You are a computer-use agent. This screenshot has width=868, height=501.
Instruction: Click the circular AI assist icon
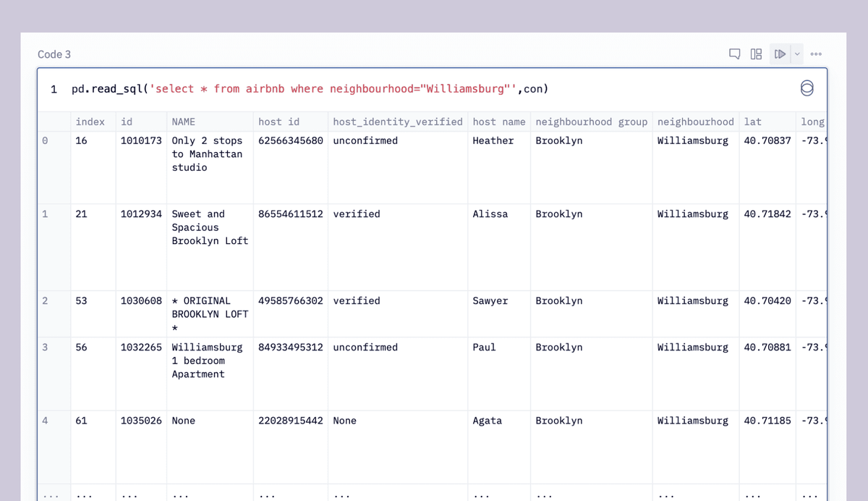click(807, 88)
